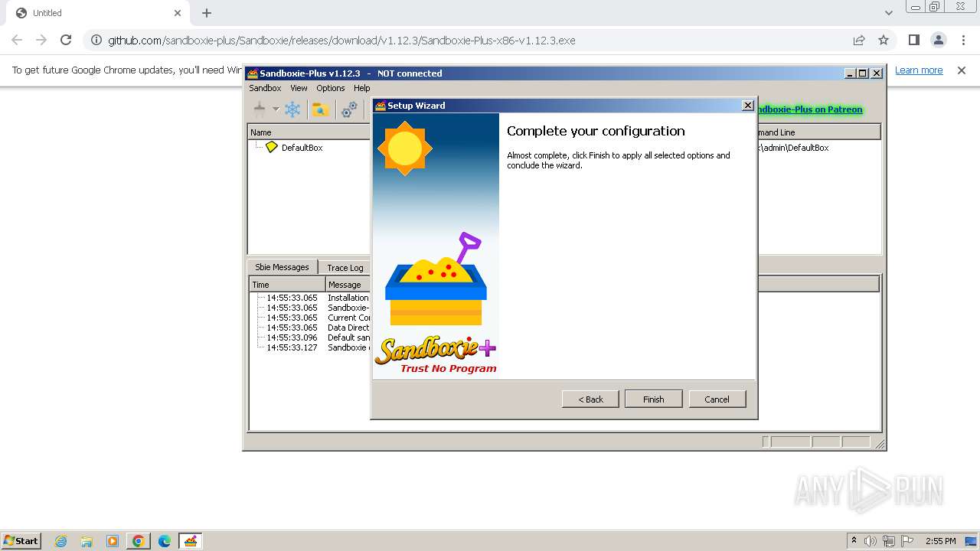Switch to Sandboxie-Plus taskbar button
Screen dimensions: 980x551
191,540
